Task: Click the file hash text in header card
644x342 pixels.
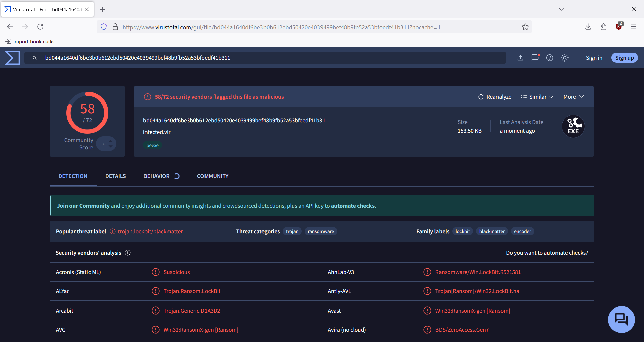Action: click(x=236, y=120)
